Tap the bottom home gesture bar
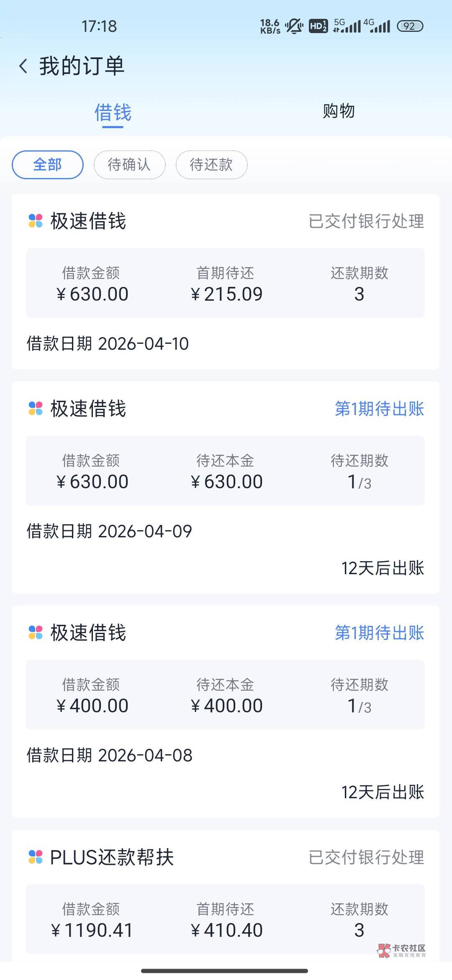The width and height of the screenshot is (452, 980). (x=225, y=970)
